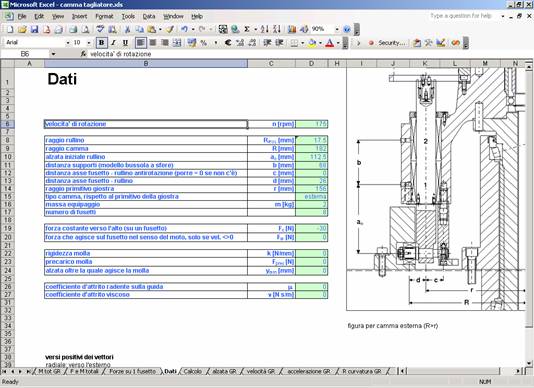Click the fx Insert Function button

(x=83, y=54)
